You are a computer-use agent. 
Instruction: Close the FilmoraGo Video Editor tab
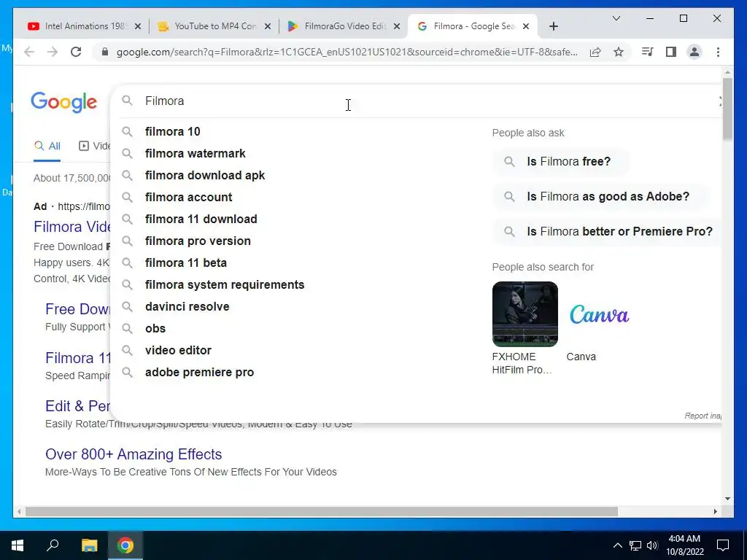[396, 26]
